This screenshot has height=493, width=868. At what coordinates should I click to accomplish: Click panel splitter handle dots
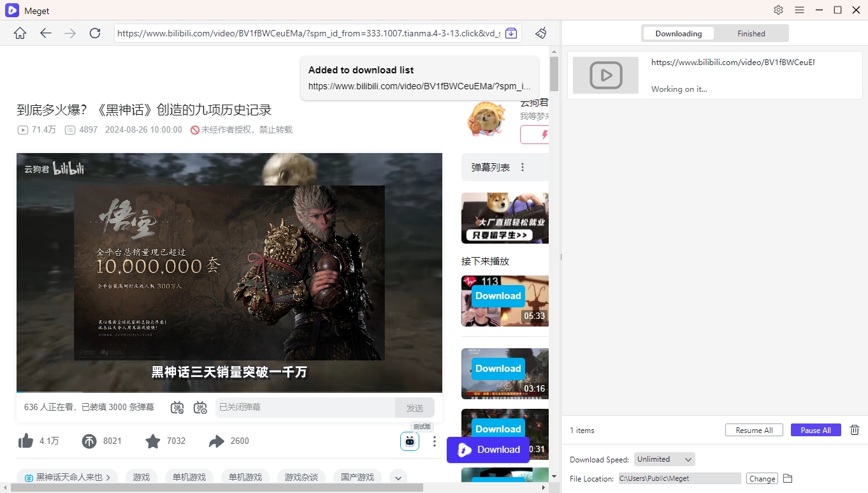[561, 257]
